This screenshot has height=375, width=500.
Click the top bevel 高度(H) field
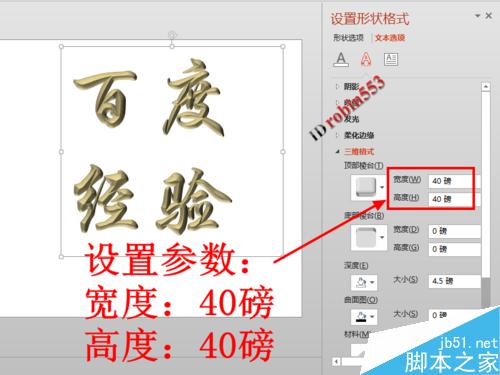[x=454, y=199]
